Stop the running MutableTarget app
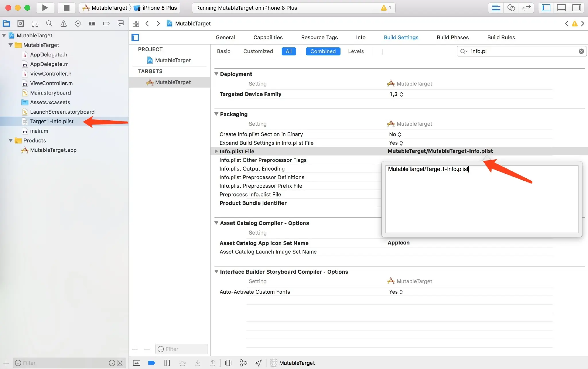This screenshot has height=369, width=588. click(66, 8)
